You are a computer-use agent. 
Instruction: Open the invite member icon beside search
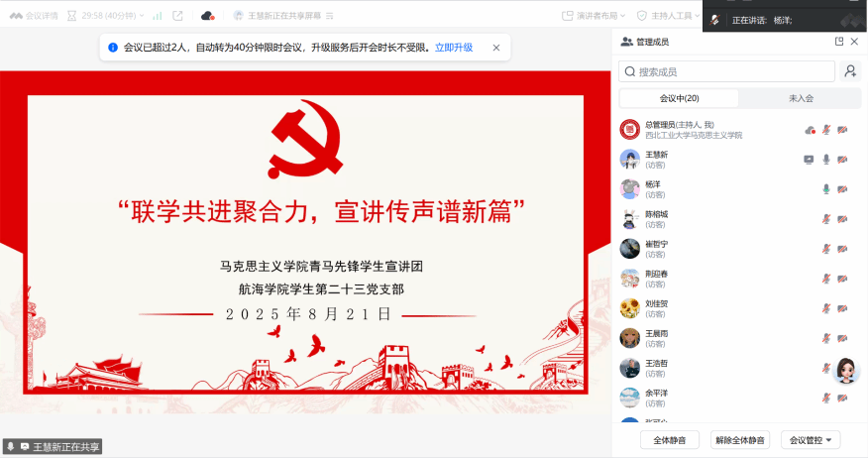[x=850, y=71]
